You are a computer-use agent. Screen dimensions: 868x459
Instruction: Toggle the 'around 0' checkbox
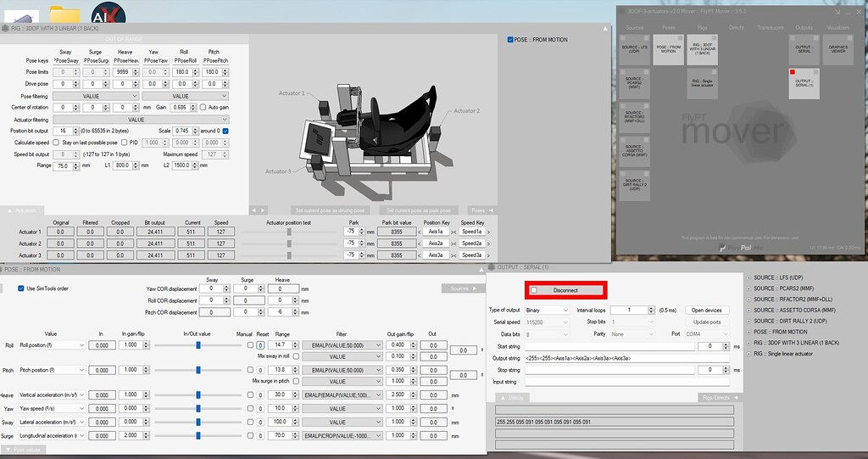click(225, 131)
